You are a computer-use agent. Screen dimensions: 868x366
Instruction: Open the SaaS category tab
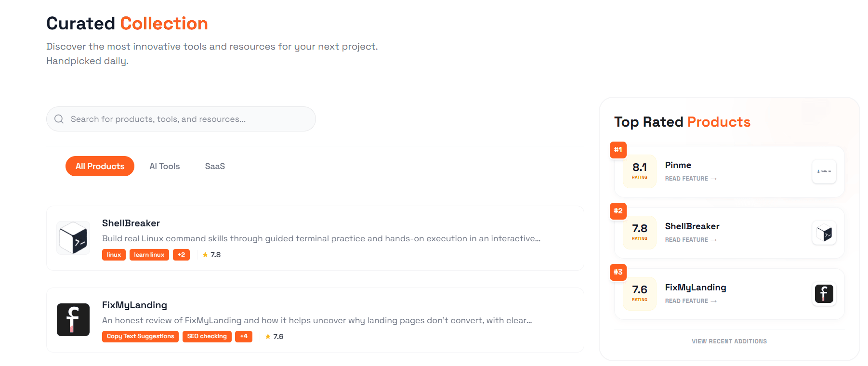[215, 166]
